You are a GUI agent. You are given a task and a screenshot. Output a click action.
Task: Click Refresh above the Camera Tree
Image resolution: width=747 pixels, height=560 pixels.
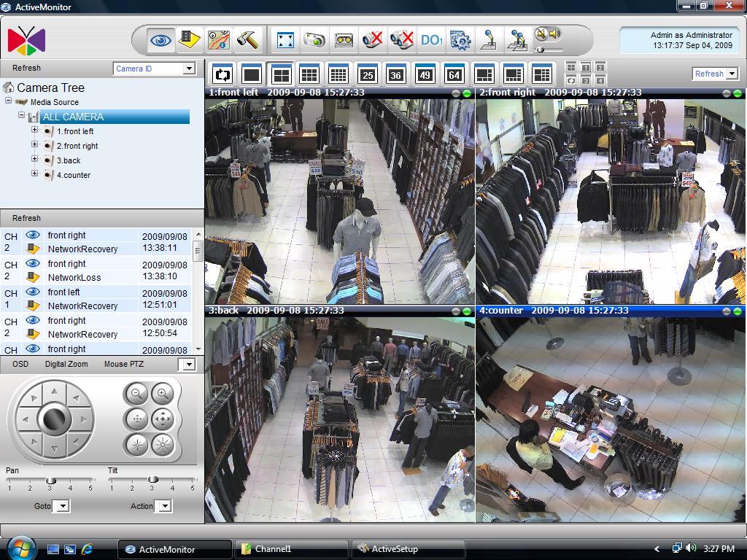(x=26, y=69)
